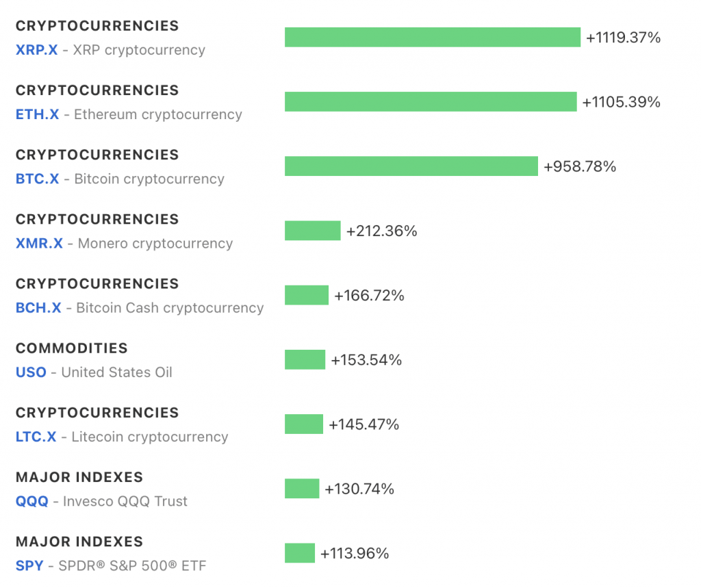Click the +958.78% return value
The image size is (701, 588).
point(580,166)
